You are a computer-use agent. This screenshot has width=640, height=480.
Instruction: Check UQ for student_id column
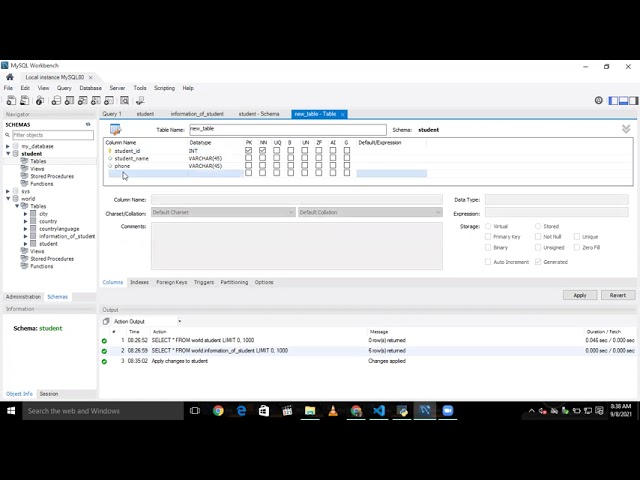pyautogui.click(x=277, y=151)
